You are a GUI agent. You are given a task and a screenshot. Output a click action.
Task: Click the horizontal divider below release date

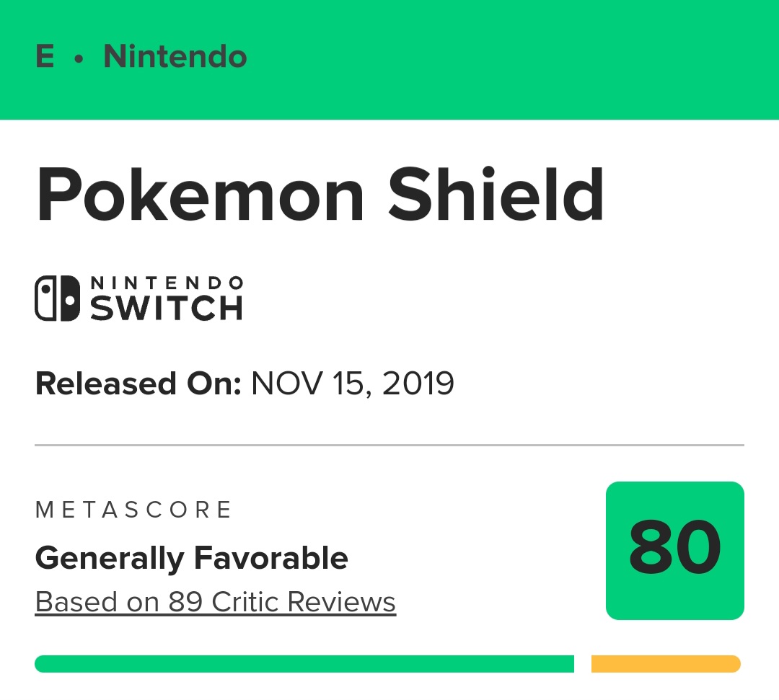point(389,446)
